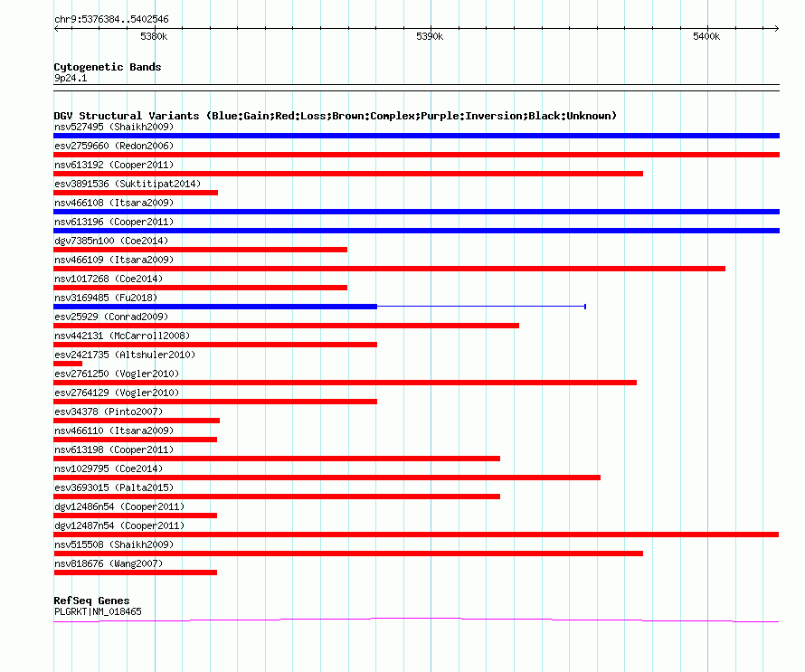
Task: Select the blue bar under nsv466108
Action: point(416,212)
